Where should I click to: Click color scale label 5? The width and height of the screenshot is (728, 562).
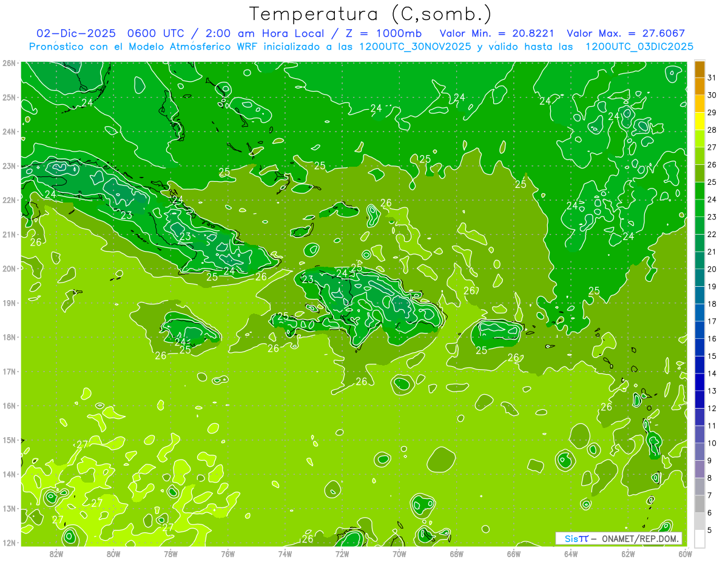[x=710, y=530]
